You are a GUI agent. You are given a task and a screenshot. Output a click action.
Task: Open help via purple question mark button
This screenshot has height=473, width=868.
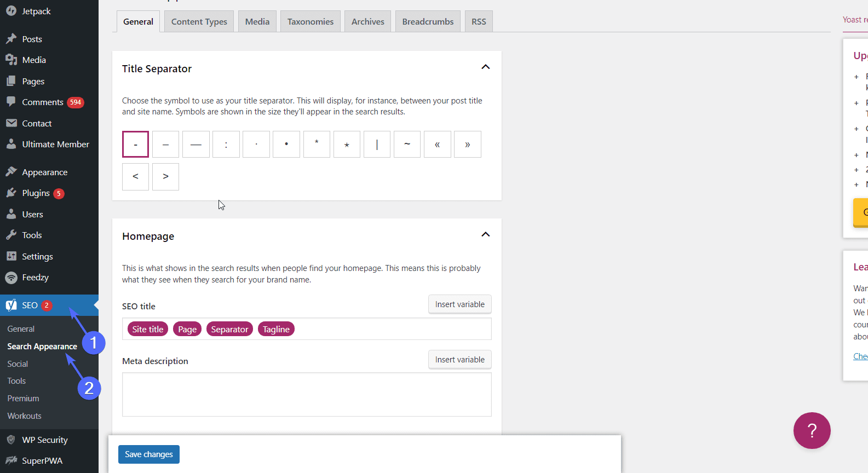[x=812, y=430]
